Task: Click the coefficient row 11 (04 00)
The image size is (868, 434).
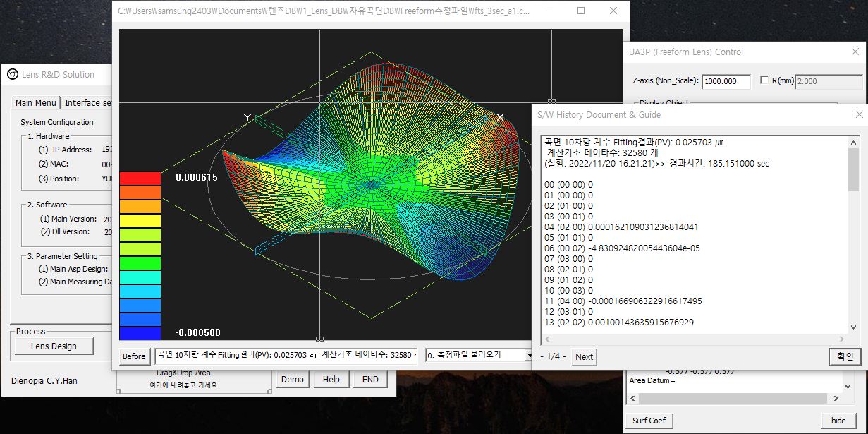Action: (x=623, y=301)
